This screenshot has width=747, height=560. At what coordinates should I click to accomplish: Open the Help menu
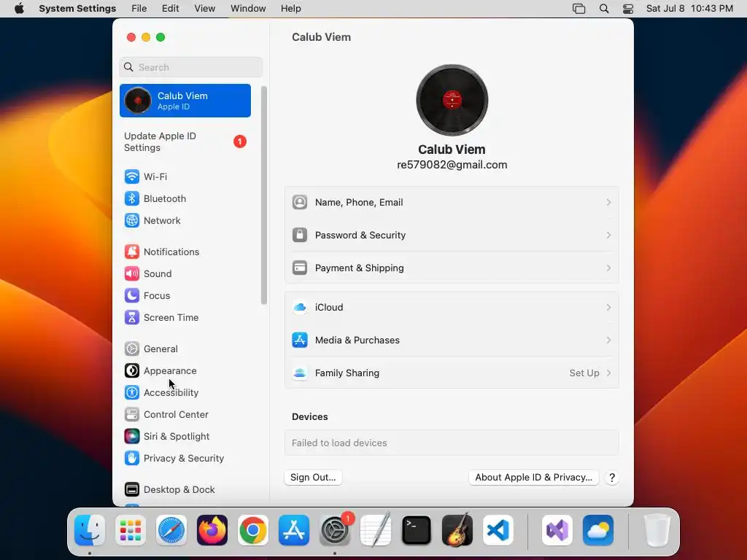tap(290, 9)
